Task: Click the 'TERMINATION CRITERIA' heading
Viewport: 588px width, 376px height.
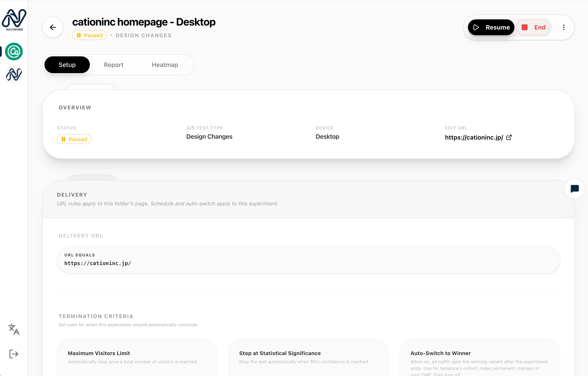Action: (96, 316)
